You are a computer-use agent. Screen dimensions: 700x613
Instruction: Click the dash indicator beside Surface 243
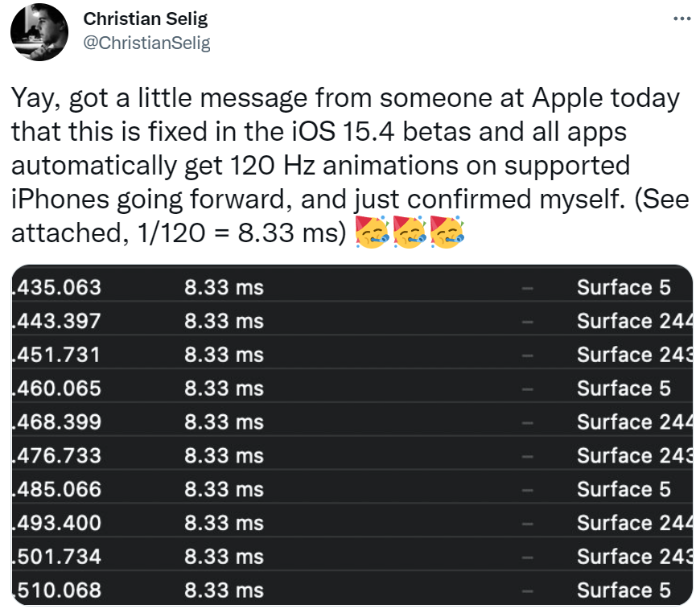click(527, 354)
